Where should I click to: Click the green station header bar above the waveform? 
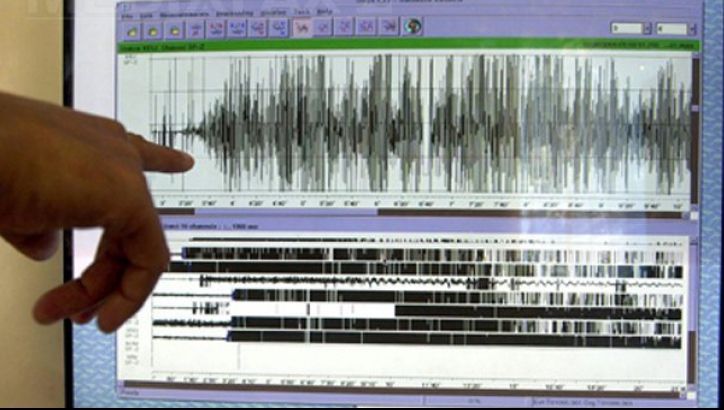pos(400,45)
